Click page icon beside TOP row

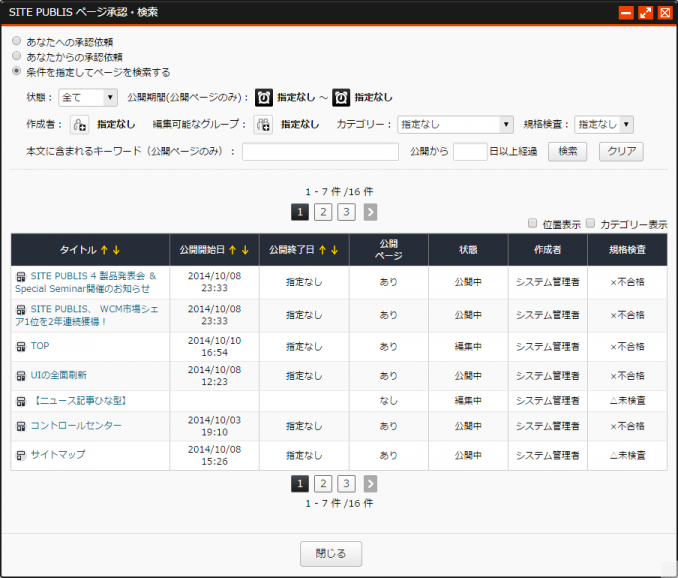pos(21,346)
